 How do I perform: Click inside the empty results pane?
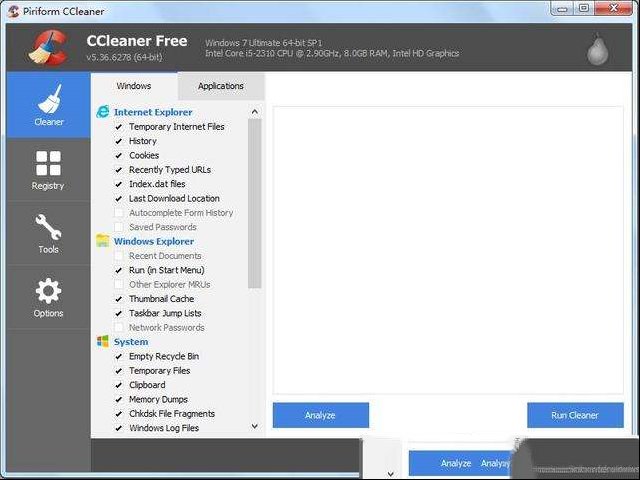coord(448,250)
